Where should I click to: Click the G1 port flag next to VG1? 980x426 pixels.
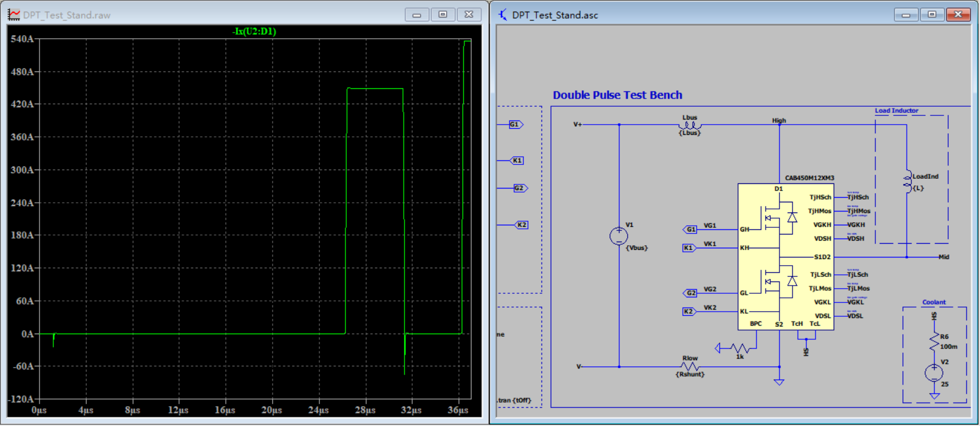690,229
